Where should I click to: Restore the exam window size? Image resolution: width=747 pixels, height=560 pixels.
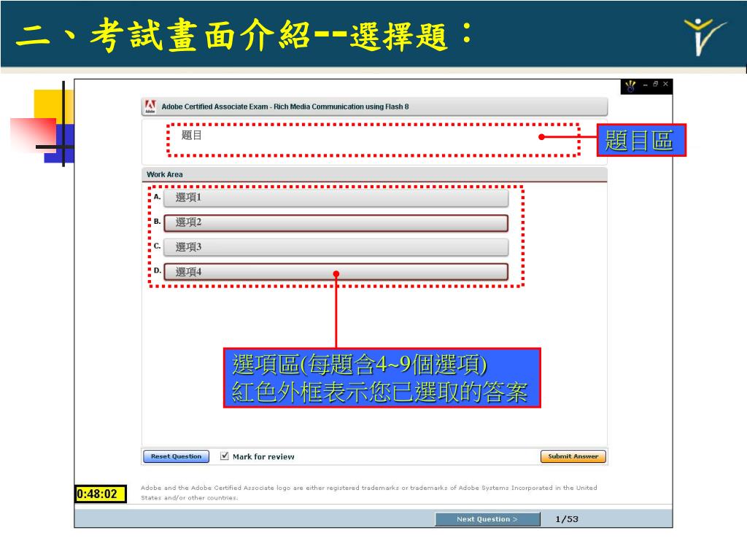pos(656,85)
